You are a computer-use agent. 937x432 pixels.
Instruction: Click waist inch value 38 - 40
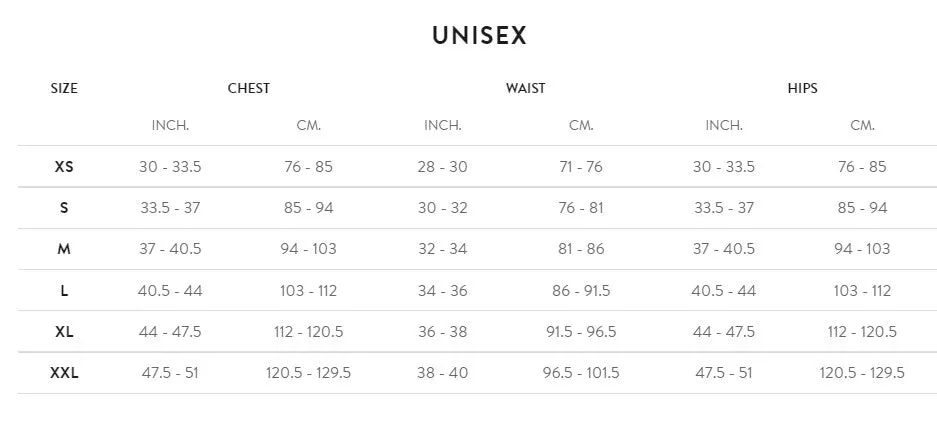[442, 373]
